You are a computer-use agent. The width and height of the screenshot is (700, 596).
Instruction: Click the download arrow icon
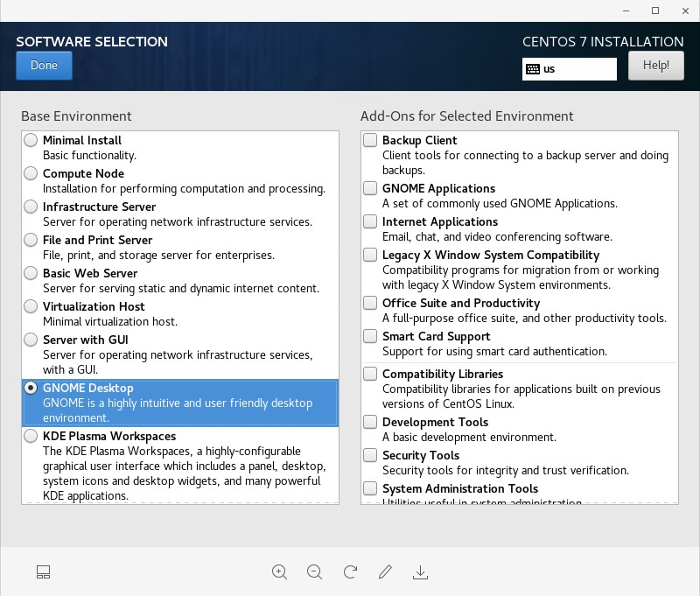coord(420,571)
